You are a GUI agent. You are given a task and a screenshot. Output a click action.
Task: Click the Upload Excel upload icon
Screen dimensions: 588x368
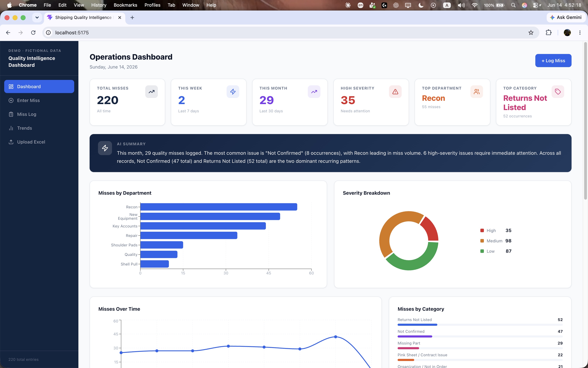click(11, 142)
